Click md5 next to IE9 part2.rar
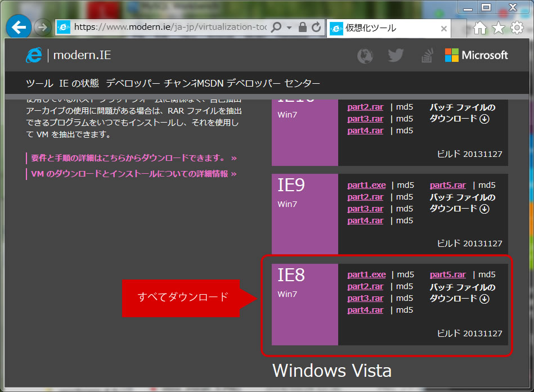This screenshot has height=392, width=534. 404,197
